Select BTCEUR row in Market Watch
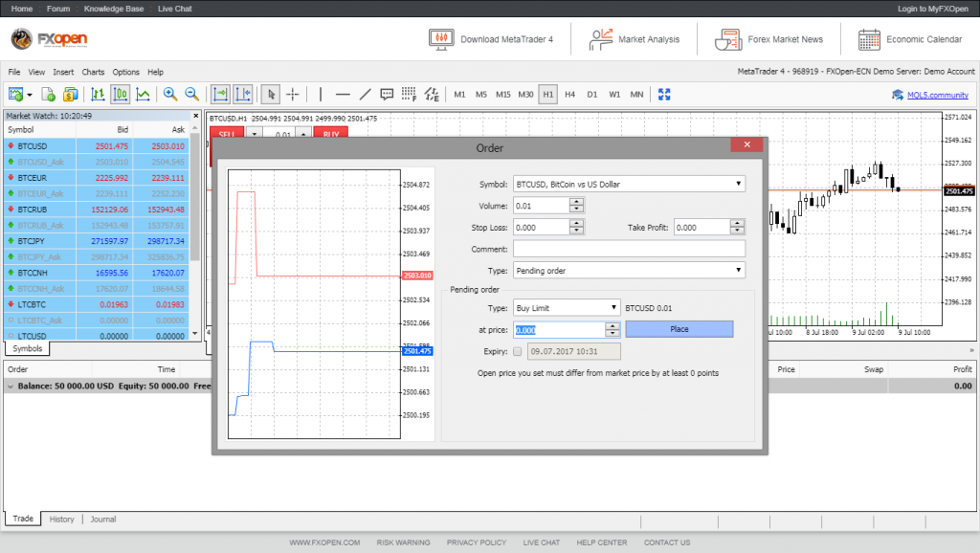This screenshot has width=980, height=553. coord(97,178)
